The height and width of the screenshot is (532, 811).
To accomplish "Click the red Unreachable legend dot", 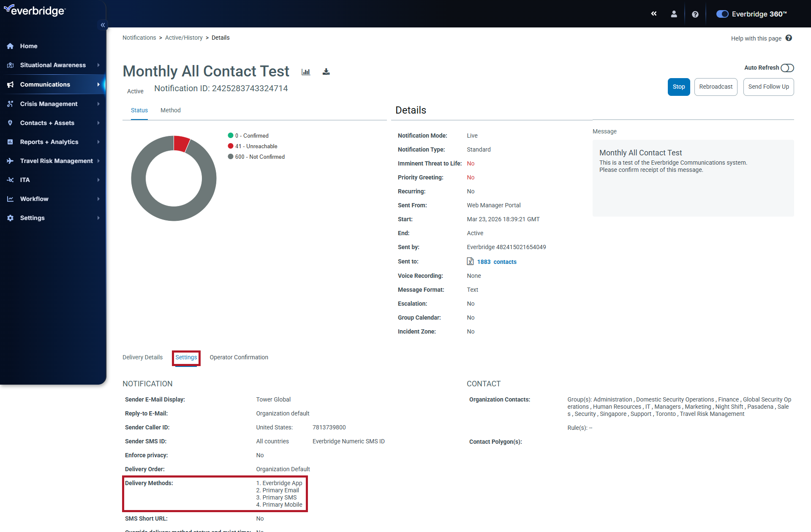I will 231,146.
